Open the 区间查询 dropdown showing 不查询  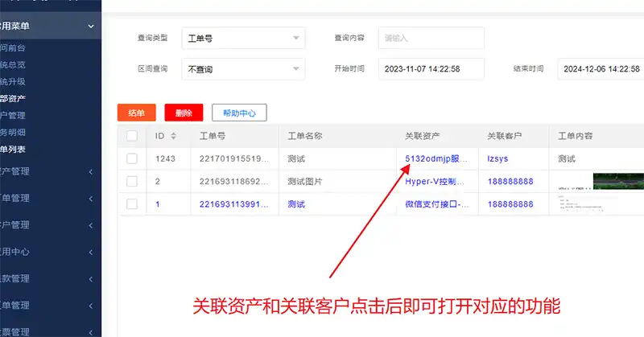point(243,69)
